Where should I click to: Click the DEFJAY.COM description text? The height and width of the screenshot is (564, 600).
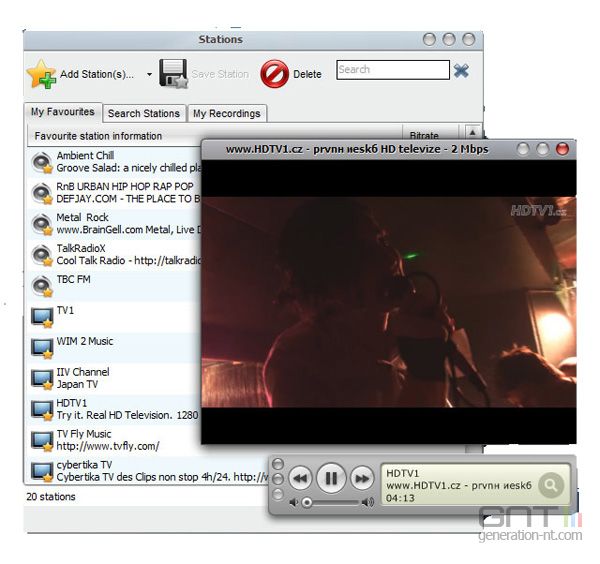128,199
